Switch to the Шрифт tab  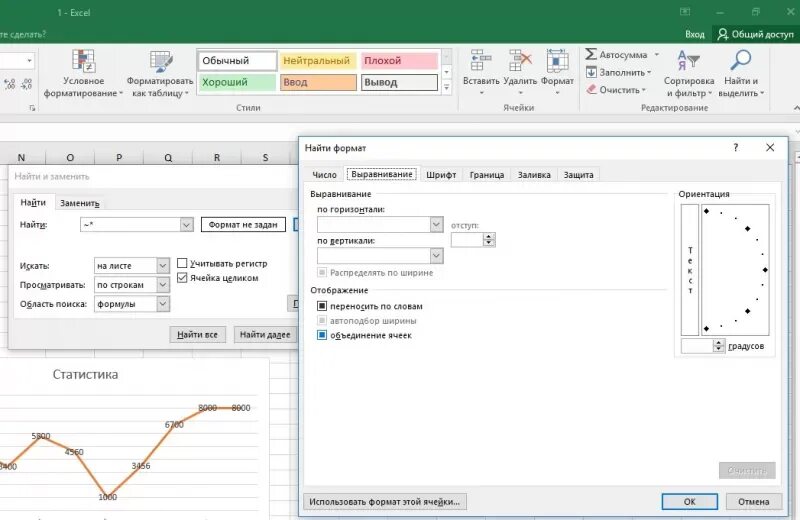click(x=441, y=175)
